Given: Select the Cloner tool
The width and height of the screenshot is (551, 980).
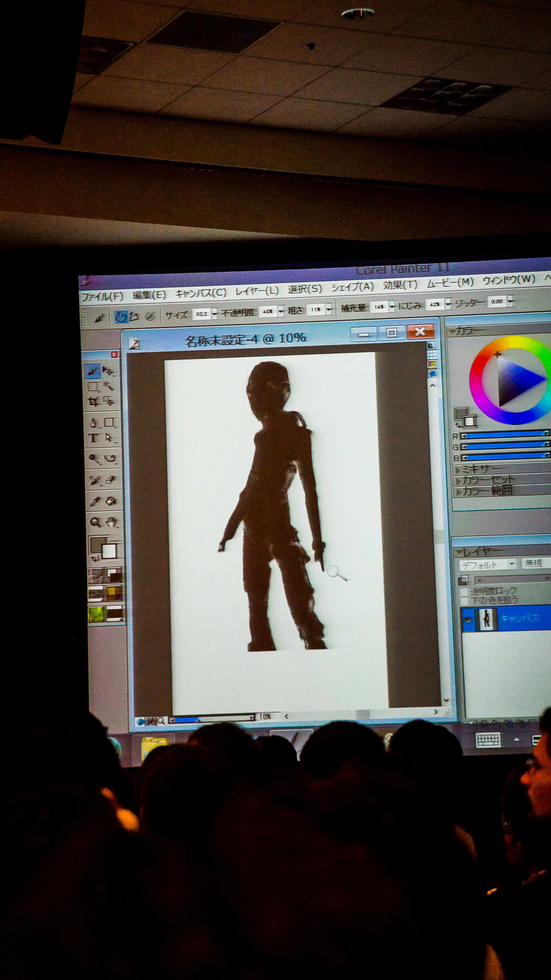Looking at the screenshot, I should click(x=94, y=480).
